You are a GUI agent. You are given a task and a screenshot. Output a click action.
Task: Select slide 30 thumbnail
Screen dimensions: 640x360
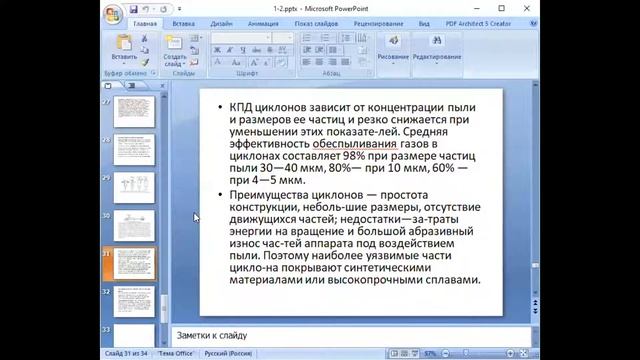134,226
